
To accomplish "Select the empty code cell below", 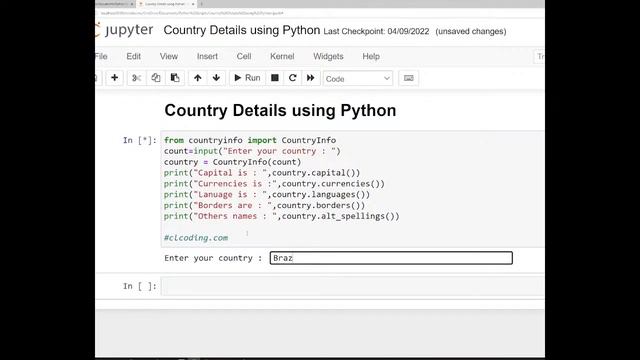I will [x=353, y=286].
